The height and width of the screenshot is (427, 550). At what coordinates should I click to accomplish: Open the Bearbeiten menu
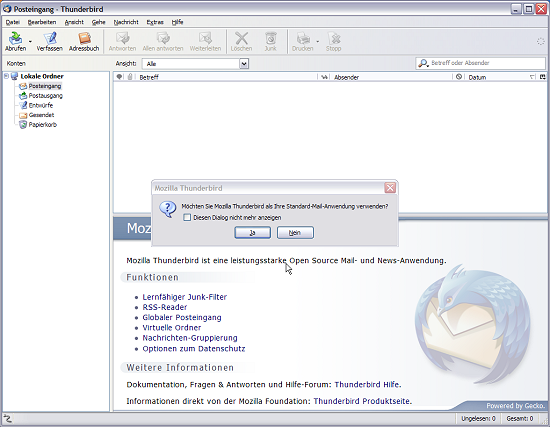pyautogui.click(x=42, y=22)
